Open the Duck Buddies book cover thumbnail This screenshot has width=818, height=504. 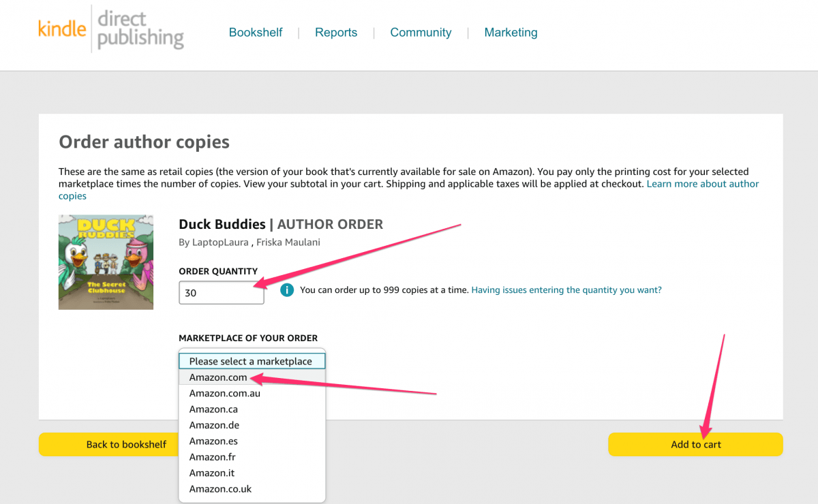point(106,262)
